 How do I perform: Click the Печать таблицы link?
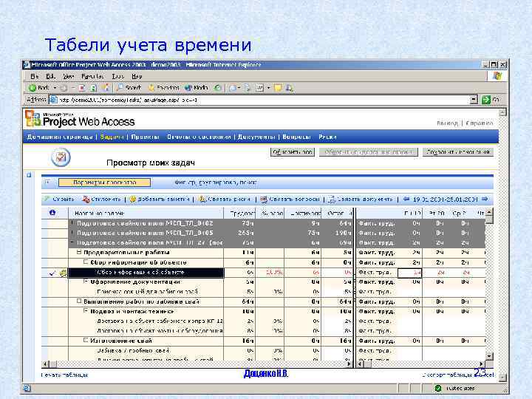(64, 375)
